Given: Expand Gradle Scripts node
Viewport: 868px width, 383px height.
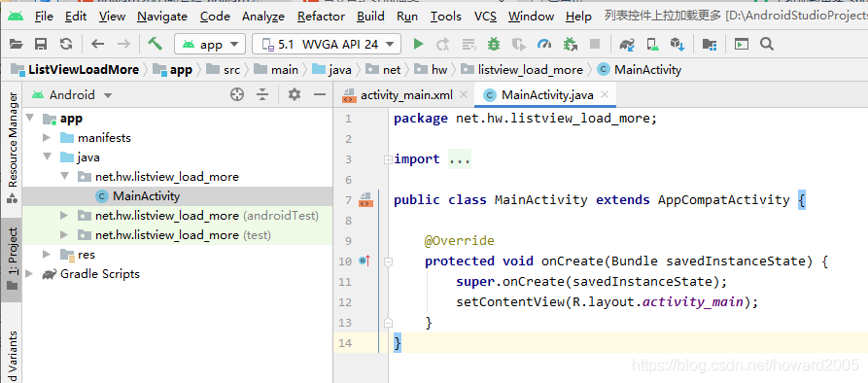Looking at the screenshot, I should 29,274.
